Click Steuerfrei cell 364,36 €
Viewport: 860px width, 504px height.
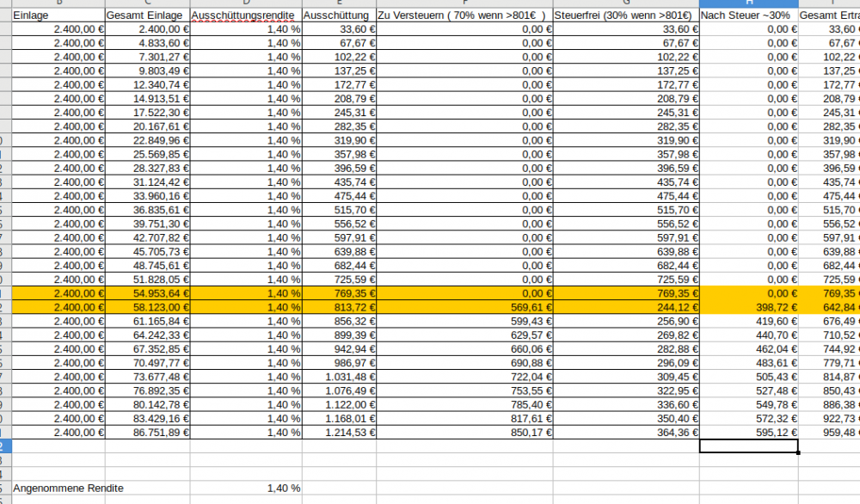click(626, 433)
